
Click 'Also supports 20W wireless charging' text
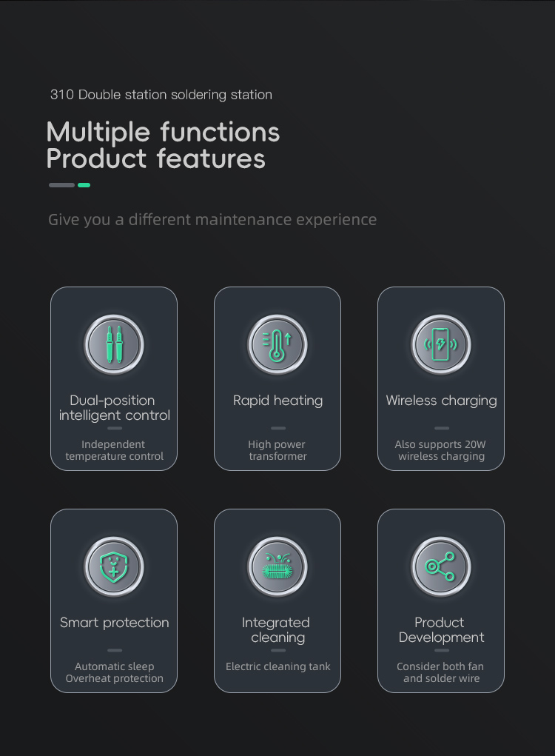(x=441, y=450)
